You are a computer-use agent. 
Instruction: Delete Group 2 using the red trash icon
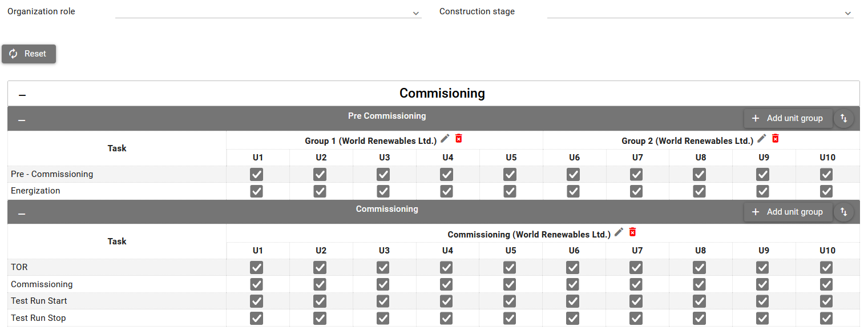pyautogui.click(x=776, y=139)
